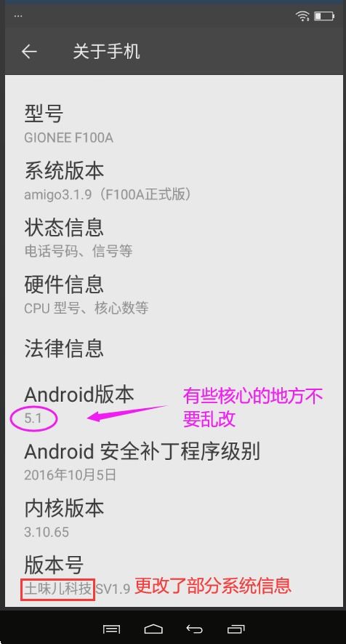Tap the recent apps navigation icon
346x644 pixels.
236,629
